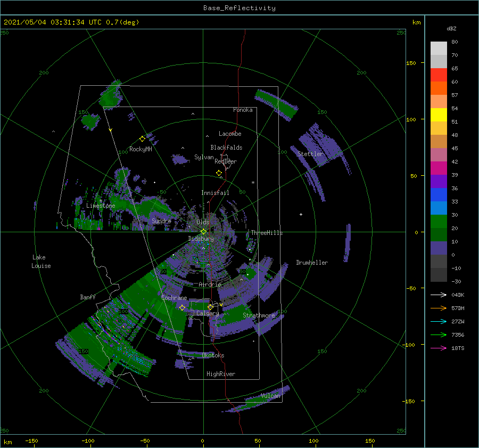The image size is (479, 448).
Task: Click the Lacombe label
Action: 230,134
